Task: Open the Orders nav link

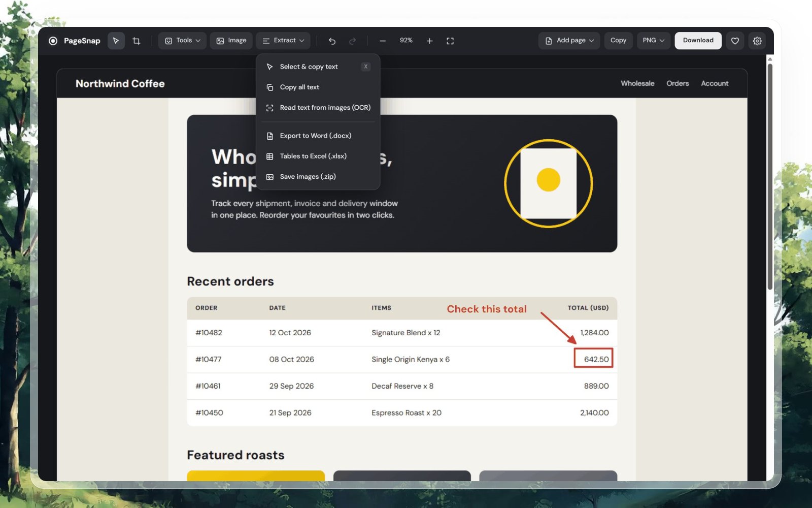Action: pyautogui.click(x=678, y=83)
